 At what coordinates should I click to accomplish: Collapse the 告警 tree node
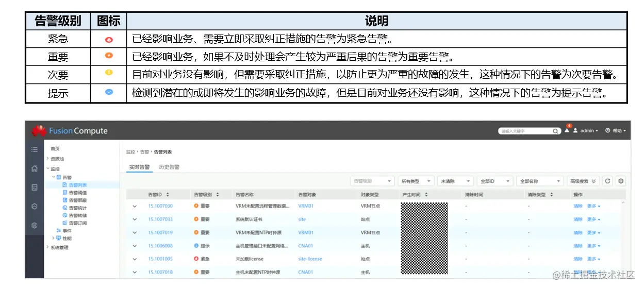54,177
